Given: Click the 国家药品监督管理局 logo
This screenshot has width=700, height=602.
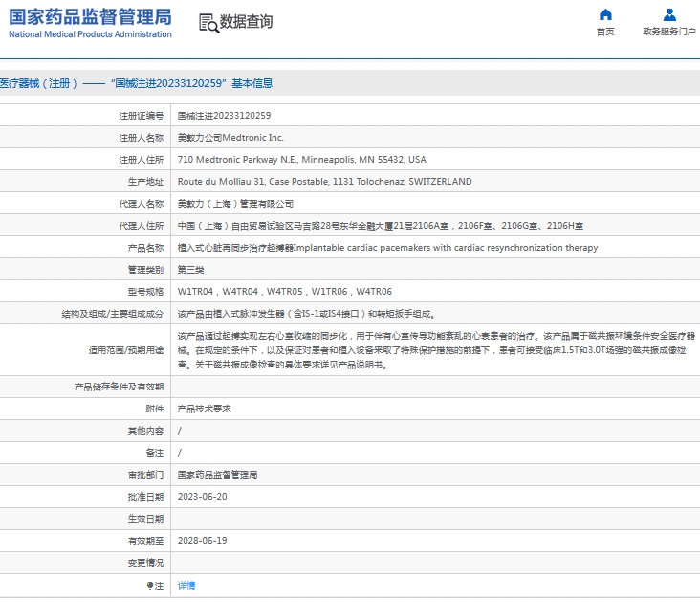Looking at the screenshot, I should 90,17.
